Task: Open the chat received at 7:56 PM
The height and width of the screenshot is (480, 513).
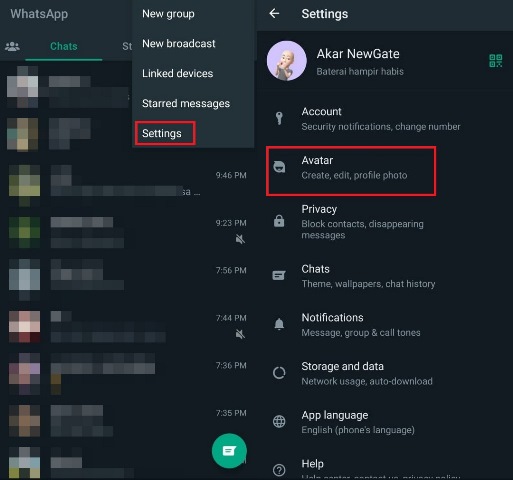Action: tap(128, 279)
